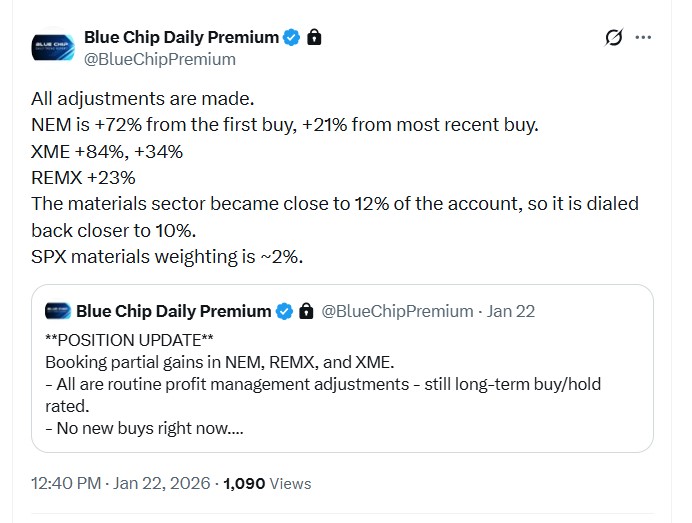Click the @BlueChipPremium handle in the quoted post
The image size is (692, 523).
click(398, 311)
